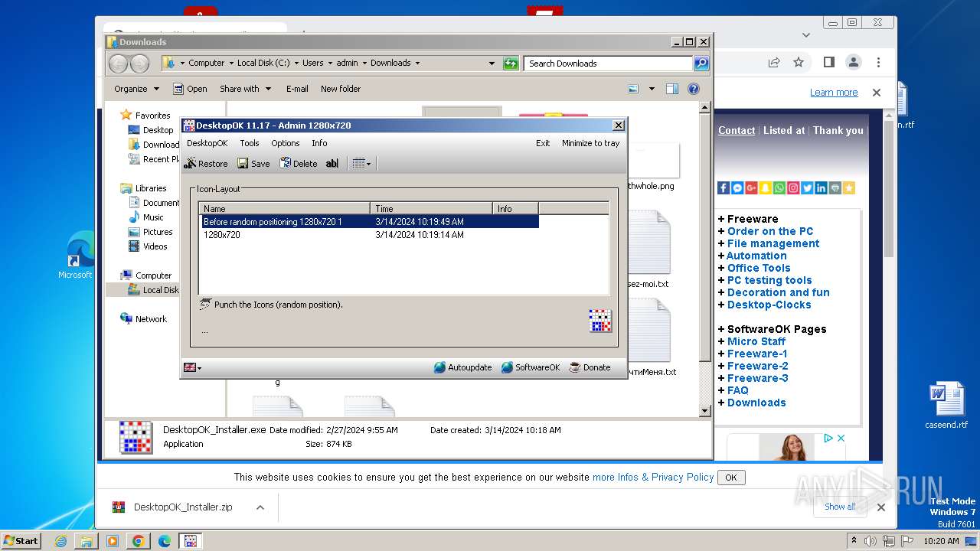Open the DesktopOK_Installer.zip download menu arrow
Screen dimensions: 980x551
pos(260,507)
